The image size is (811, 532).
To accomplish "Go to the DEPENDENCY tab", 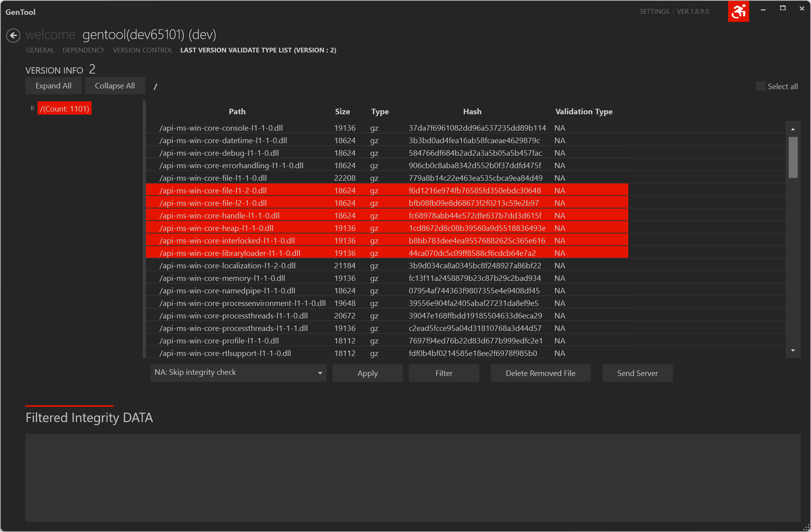I will (x=84, y=50).
